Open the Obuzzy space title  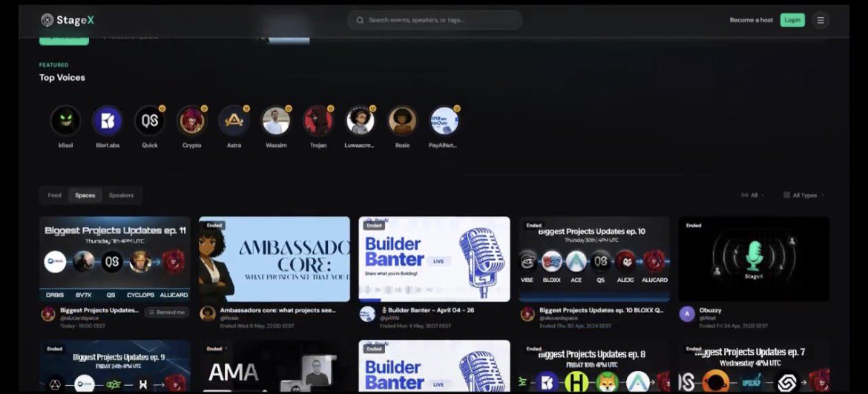pos(710,310)
